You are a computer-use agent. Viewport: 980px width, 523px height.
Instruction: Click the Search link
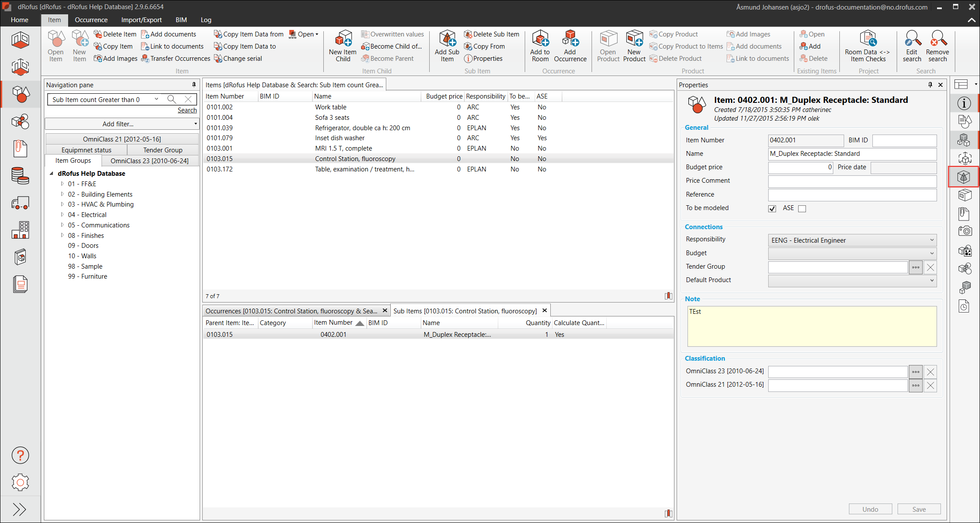point(187,110)
